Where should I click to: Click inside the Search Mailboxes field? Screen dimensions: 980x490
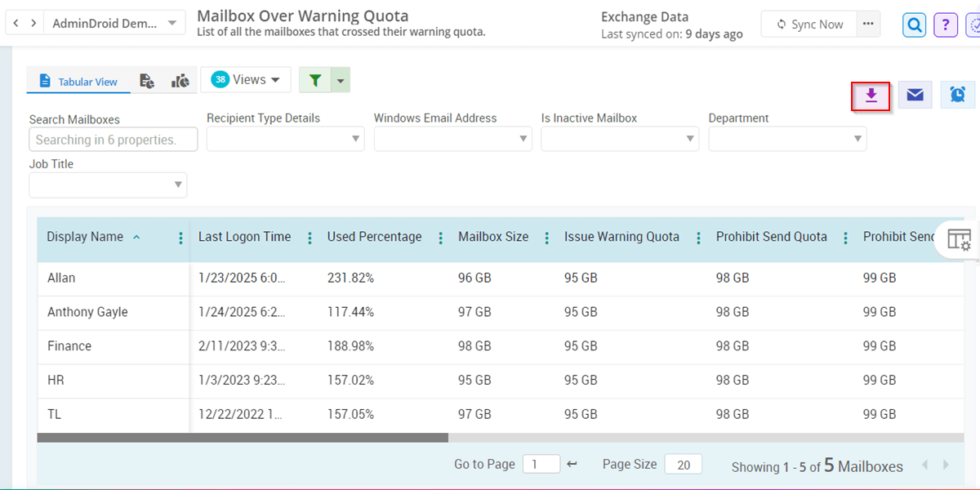pos(113,139)
